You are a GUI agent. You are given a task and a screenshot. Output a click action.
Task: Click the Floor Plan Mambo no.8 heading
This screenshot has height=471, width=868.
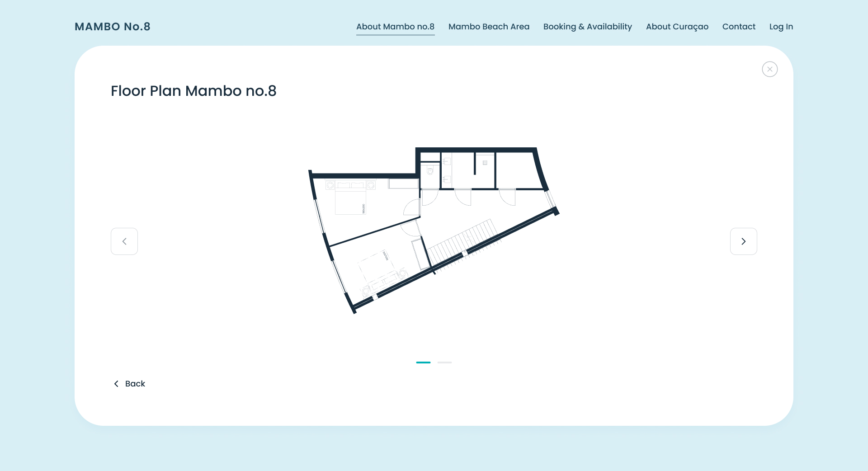coord(193,91)
